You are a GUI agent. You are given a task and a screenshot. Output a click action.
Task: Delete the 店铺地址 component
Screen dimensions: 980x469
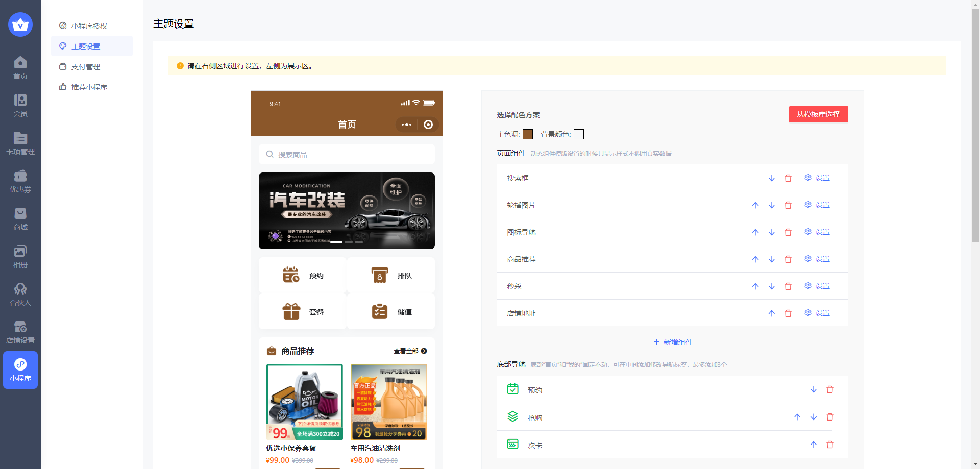788,313
